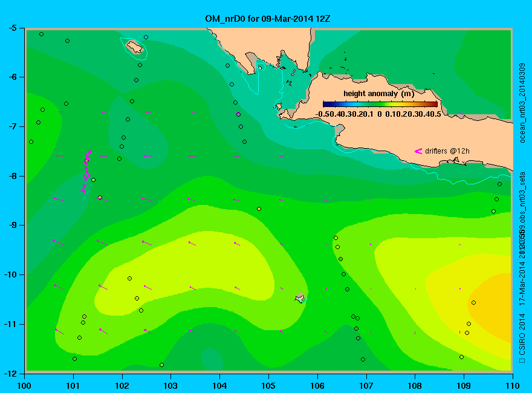The width and height of the screenshot is (532, 393).
Task: Click the x-axis tick label "107"
Action: (366, 386)
